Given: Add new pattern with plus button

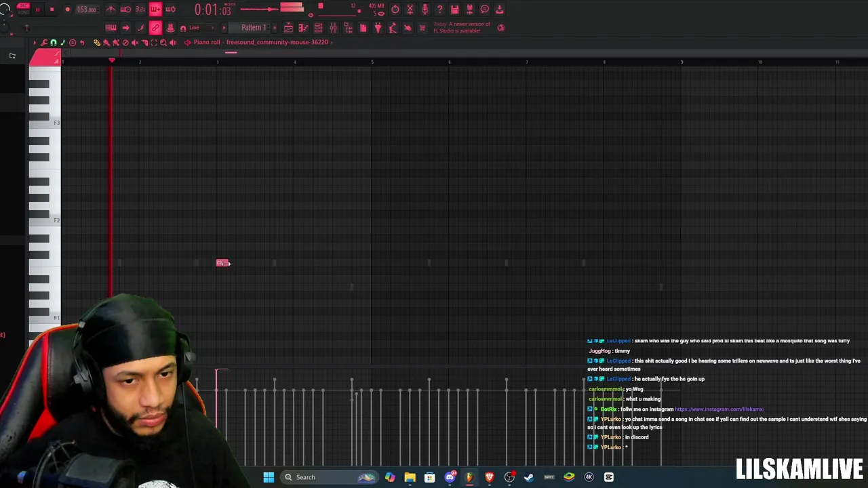Looking at the screenshot, I should [x=274, y=28].
